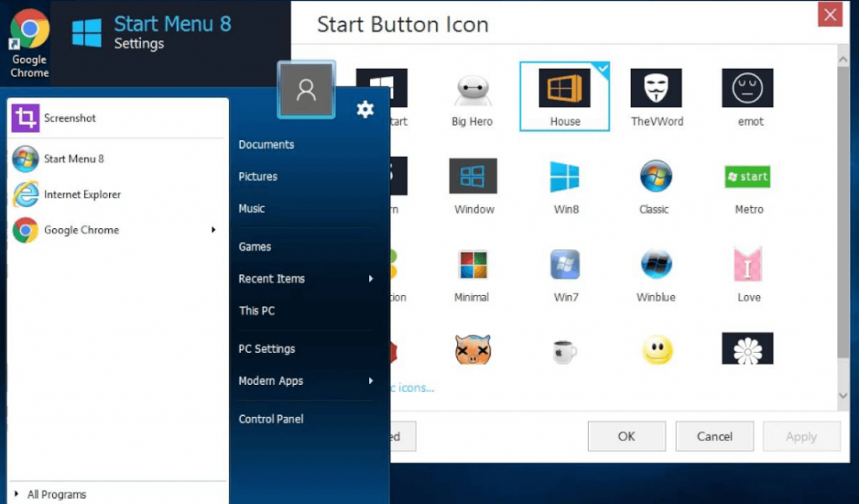Click the Start Menu 8 Windows logo

point(86,33)
